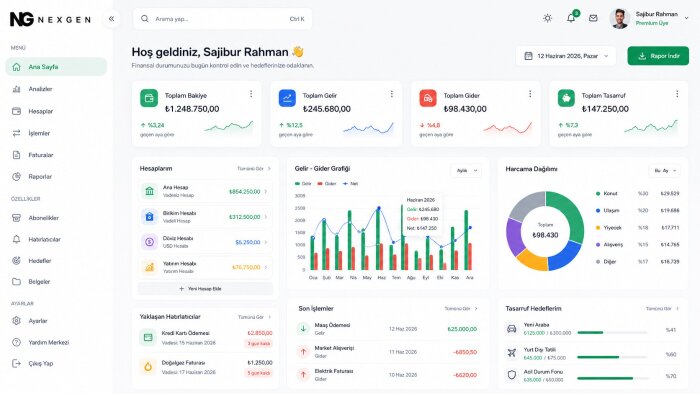
Task: Click the Kredi Kartı Ödemesi card icon
Action: (x=148, y=338)
